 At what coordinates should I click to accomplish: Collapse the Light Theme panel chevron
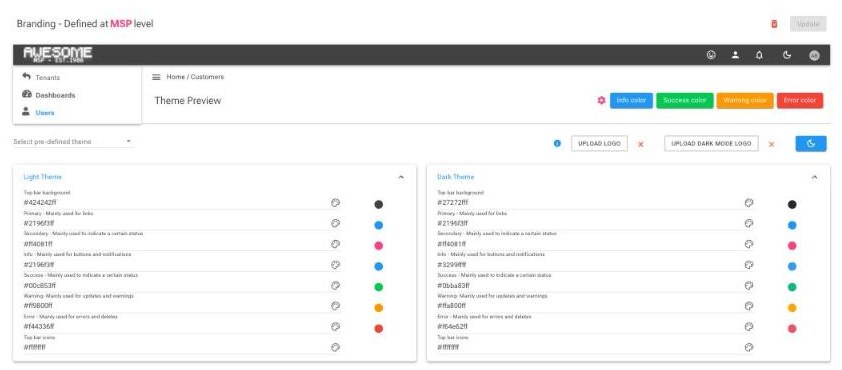(401, 177)
